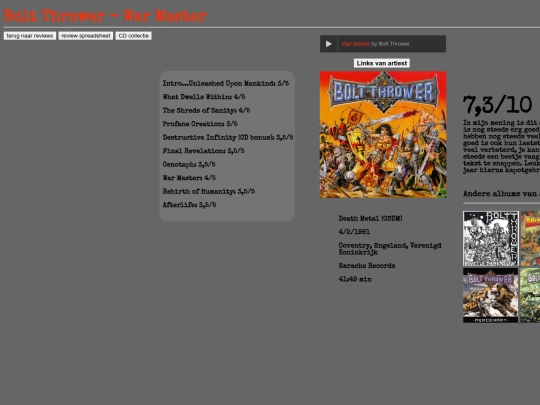
Task: Open the black-and-white Bolt Thrower album thumbnail
Action: pos(491,238)
